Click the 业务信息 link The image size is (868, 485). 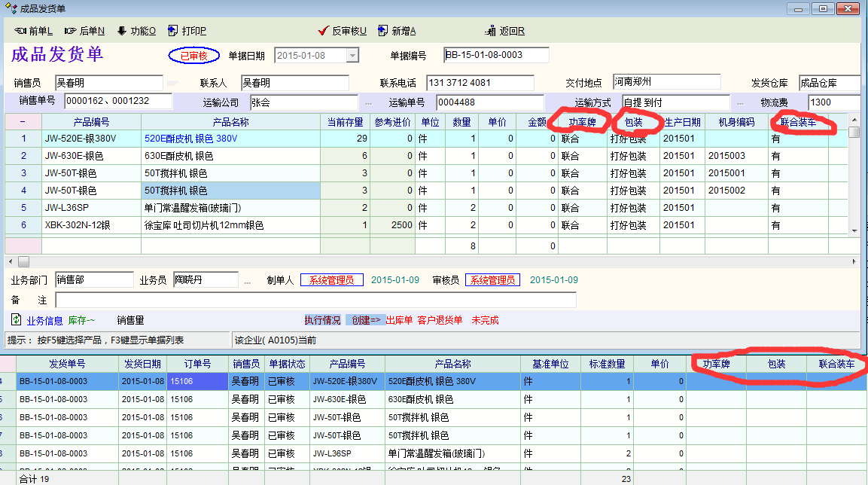(x=45, y=320)
